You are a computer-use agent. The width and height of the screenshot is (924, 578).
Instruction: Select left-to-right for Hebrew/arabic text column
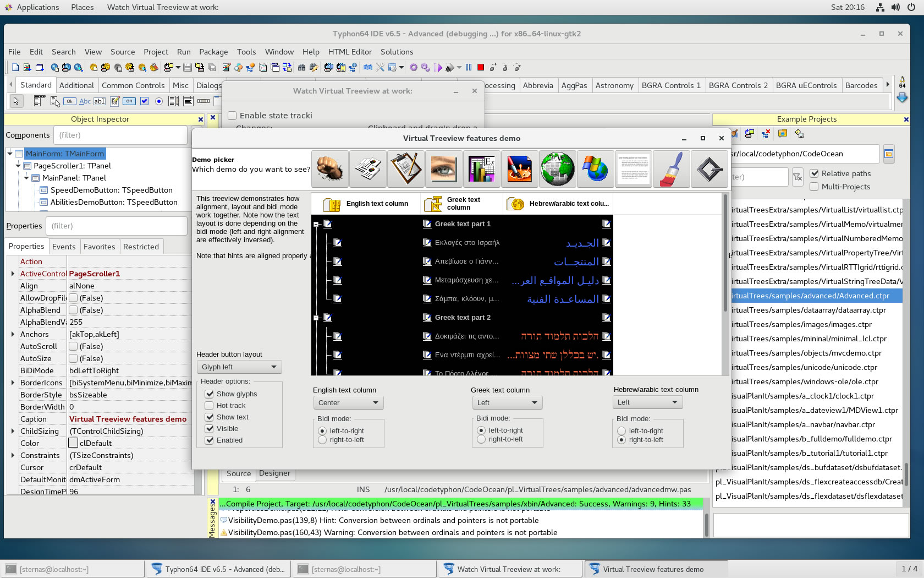tap(621, 431)
